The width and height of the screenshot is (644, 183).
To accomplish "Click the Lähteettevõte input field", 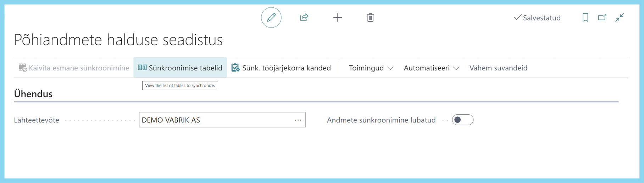I will pyautogui.click(x=222, y=120).
